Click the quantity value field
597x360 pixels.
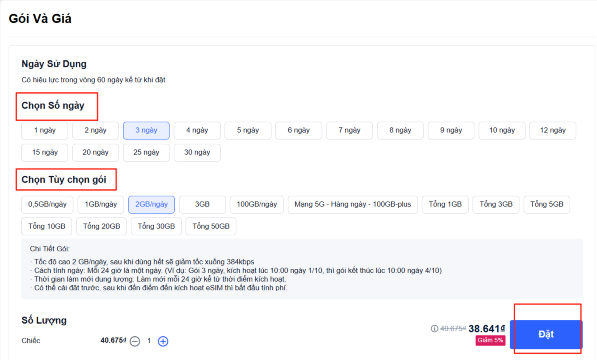(x=149, y=341)
